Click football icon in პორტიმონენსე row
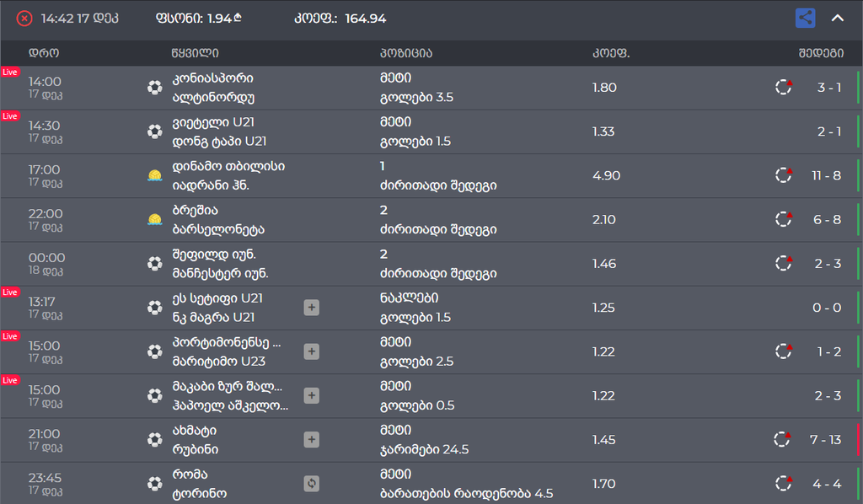 coord(155,351)
